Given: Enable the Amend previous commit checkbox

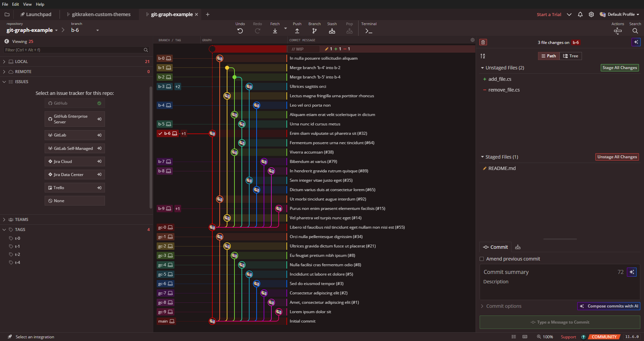Looking at the screenshot, I should [482, 259].
